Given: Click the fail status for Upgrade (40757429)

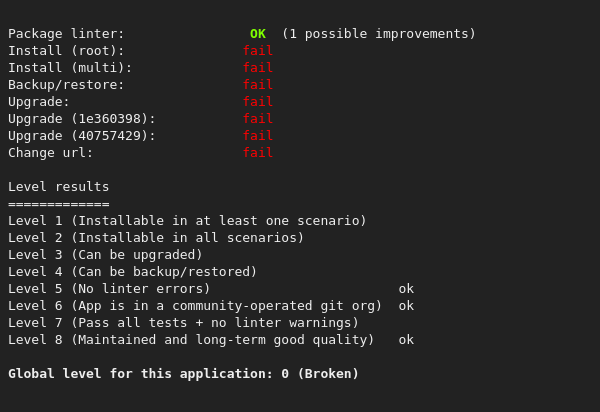Looking at the screenshot, I should 258,136.
